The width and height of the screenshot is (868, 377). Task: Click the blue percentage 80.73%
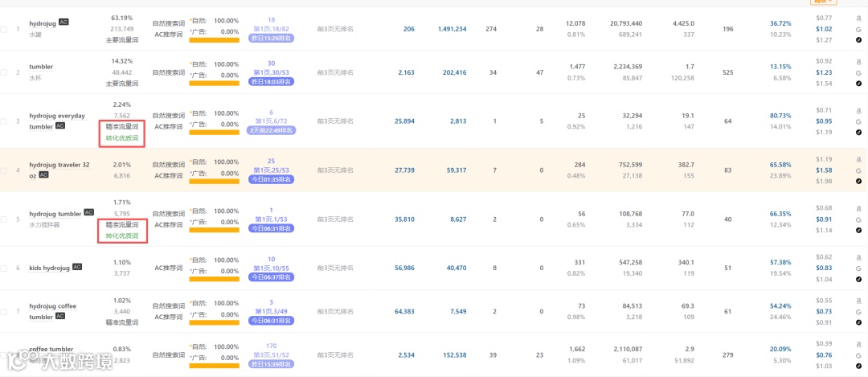(x=780, y=116)
